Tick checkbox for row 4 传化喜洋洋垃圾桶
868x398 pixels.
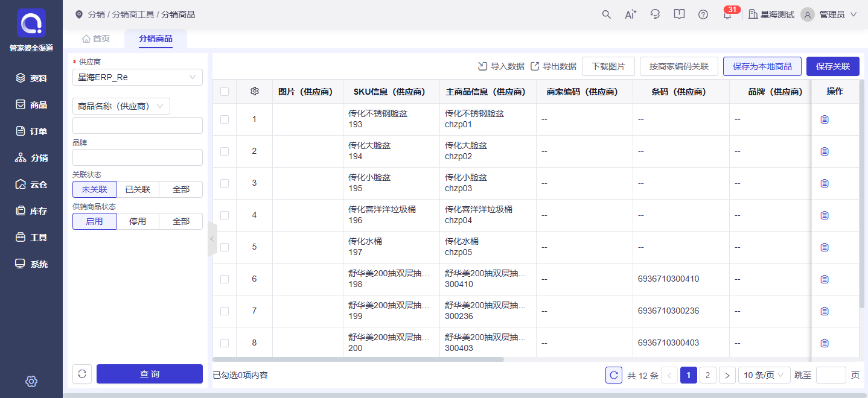pyautogui.click(x=225, y=215)
